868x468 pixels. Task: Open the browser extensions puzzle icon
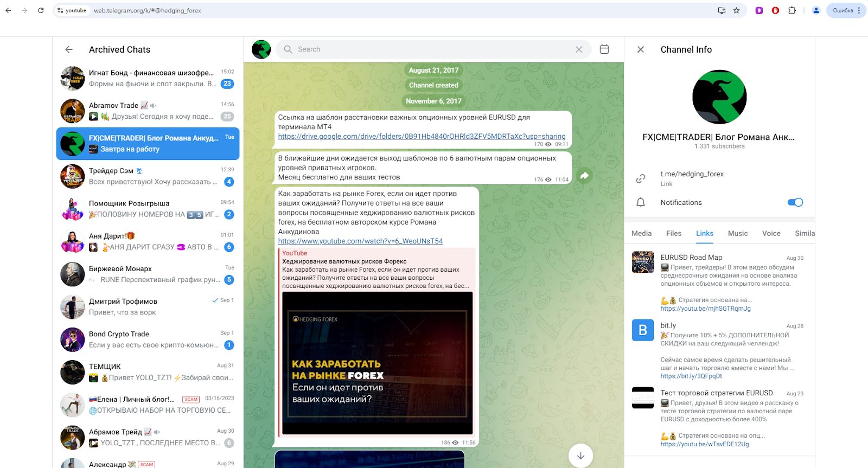coord(792,10)
